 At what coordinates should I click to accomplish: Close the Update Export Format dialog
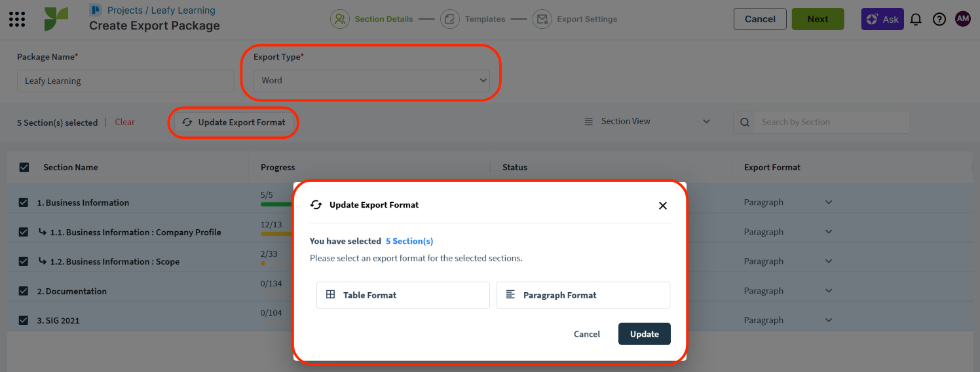662,206
